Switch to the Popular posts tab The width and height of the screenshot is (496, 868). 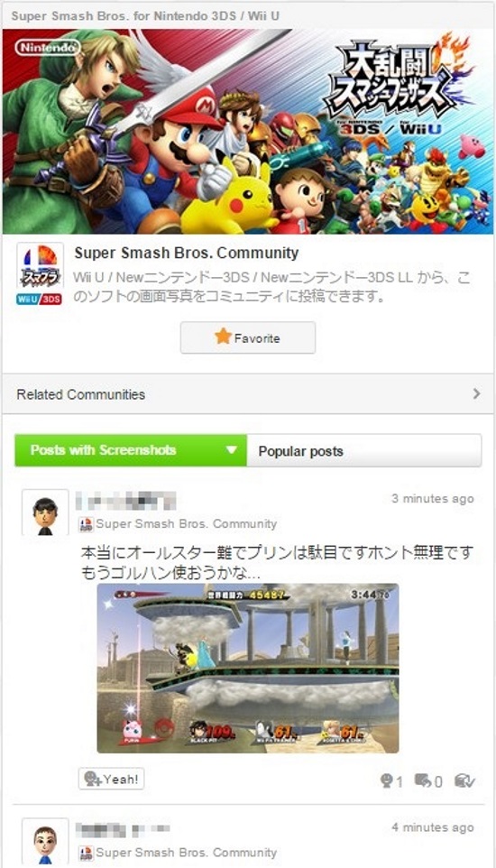pyautogui.click(x=363, y=450)
